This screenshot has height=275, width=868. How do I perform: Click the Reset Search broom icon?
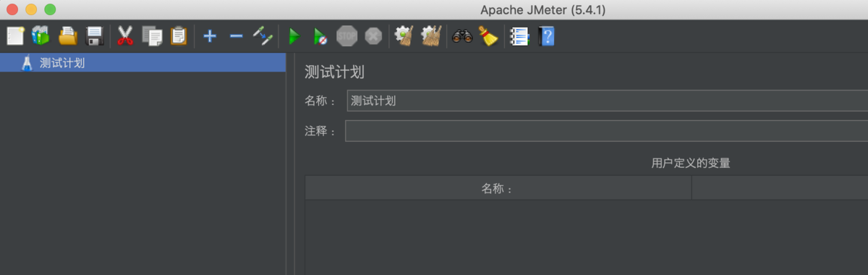pos(488,35)
